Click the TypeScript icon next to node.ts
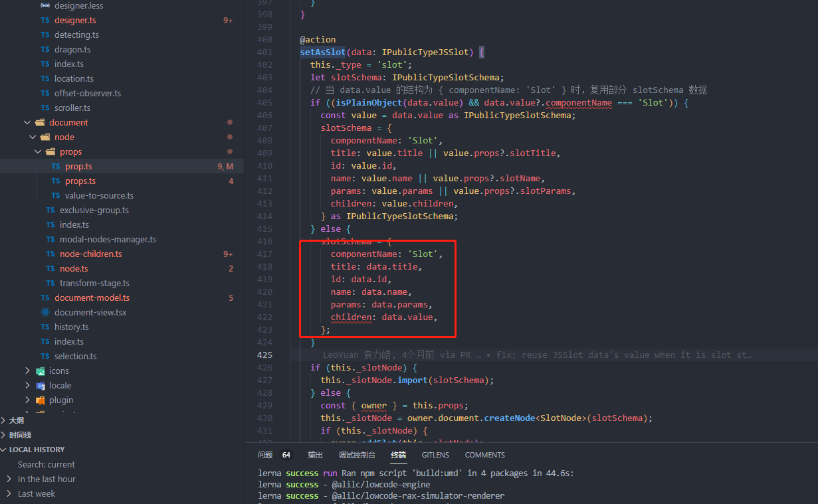 coord(50,268)
